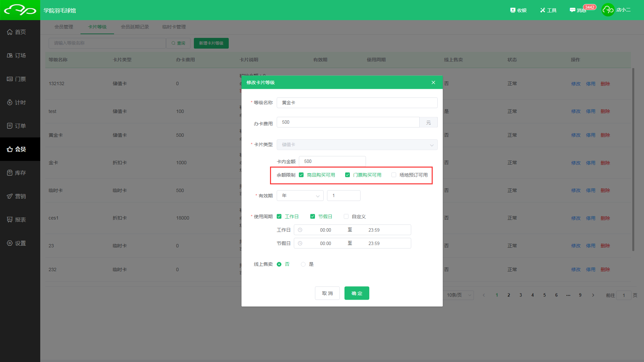Open the 10条/页 page size dropdown
Viewport: 644px width, 362px height.
(458, 295)
